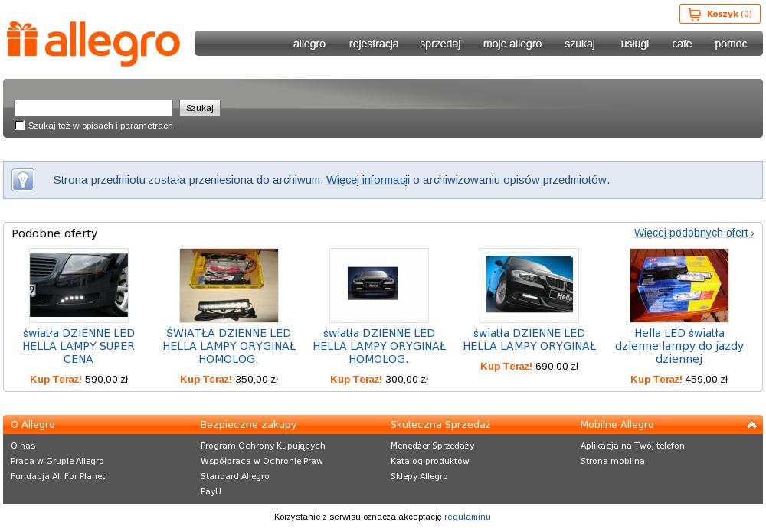Click Kup Teraz for 590,00 zł
Viewport: 766px width, 532px height.
point(56,379)
